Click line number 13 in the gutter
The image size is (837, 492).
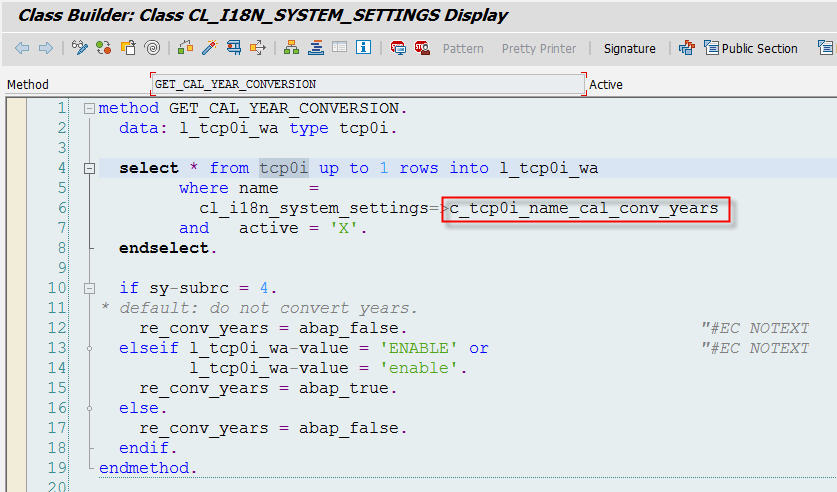tap(57, 348)
